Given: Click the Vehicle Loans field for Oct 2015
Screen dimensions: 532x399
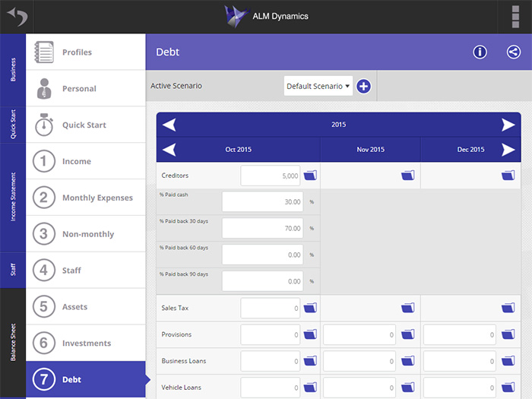Looking at the screenshot, I should [270, 388].
